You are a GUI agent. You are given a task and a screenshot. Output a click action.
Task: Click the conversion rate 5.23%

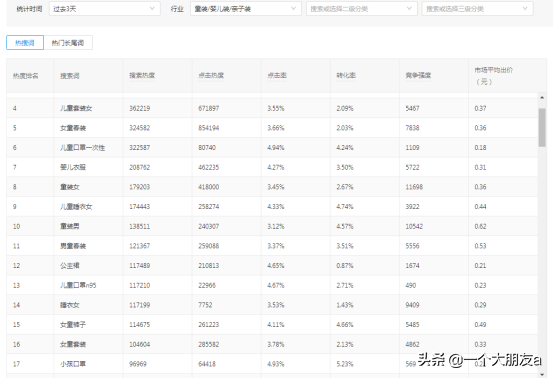click(345, 364)
